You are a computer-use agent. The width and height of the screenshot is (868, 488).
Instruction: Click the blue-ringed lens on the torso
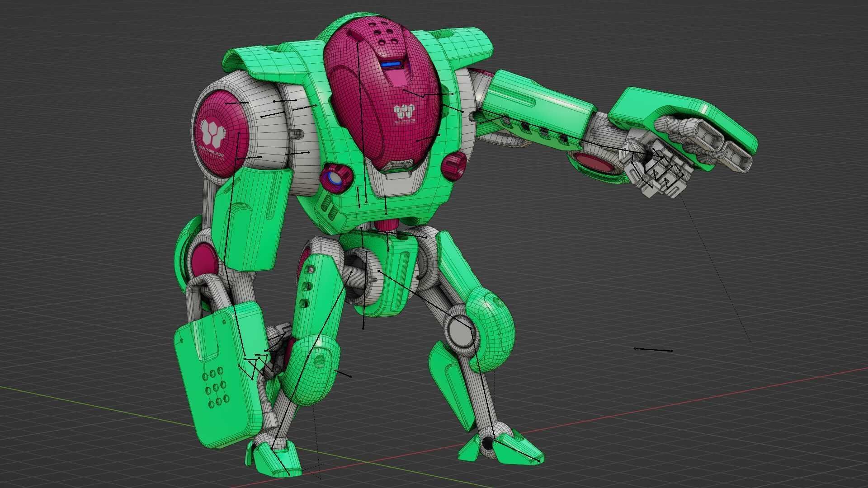[x=335, y=177]
